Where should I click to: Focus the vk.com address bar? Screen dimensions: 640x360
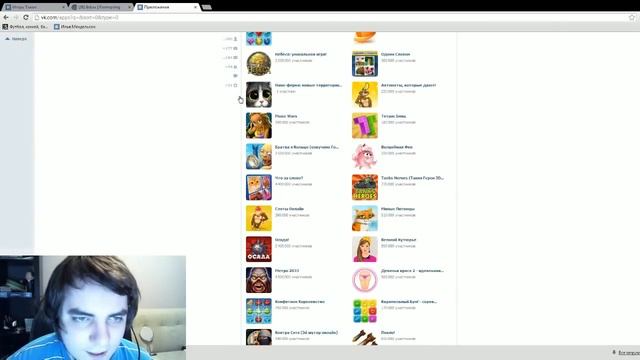[331, 18]
